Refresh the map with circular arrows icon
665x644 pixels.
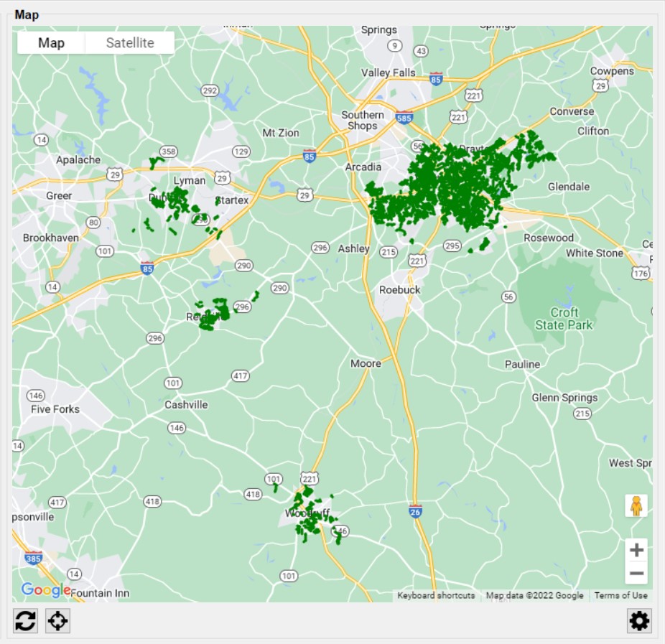[x=25, y=621]
